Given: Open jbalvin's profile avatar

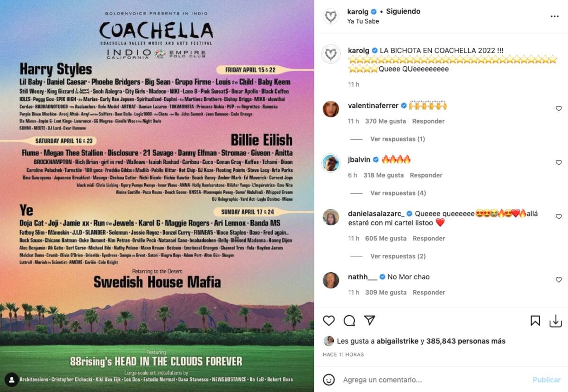Looking at the screenshot, I should [331, 163].
